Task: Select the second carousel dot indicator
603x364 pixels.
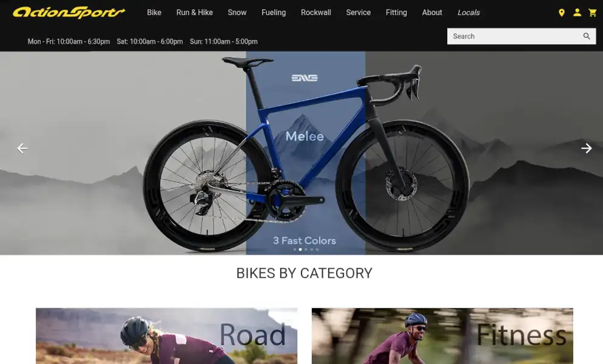Action: 300,250
